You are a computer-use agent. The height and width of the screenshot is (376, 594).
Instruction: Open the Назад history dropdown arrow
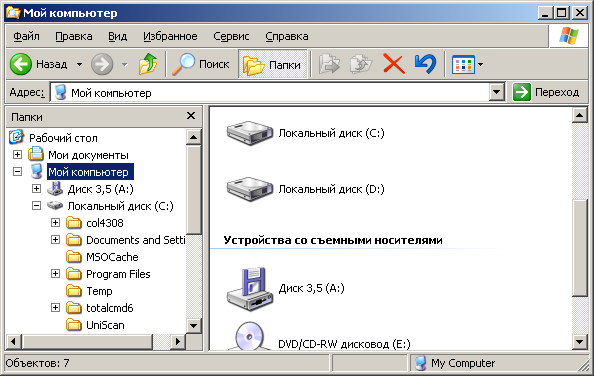click(x=80, y=64)
